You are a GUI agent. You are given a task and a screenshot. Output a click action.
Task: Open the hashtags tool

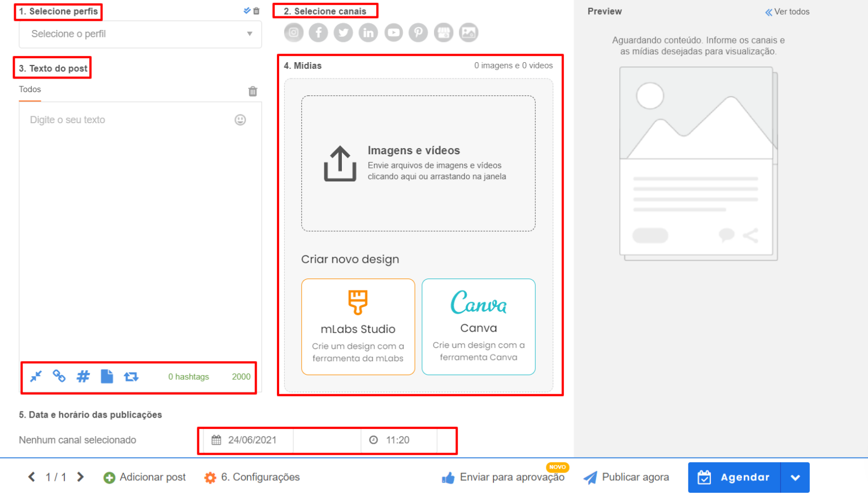pos(83,376)
